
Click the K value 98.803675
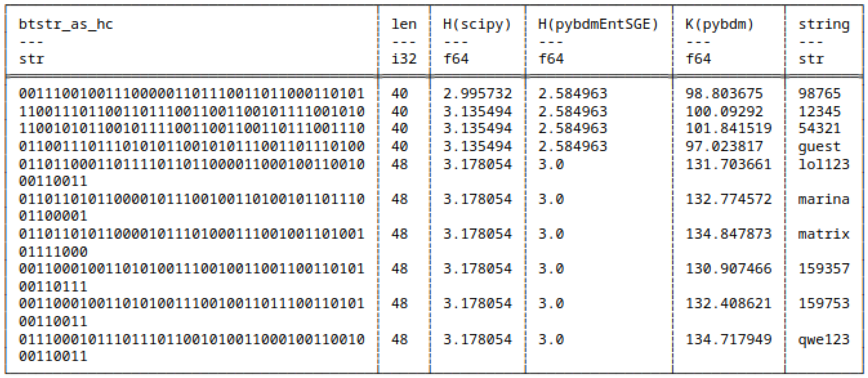point(724,93)
